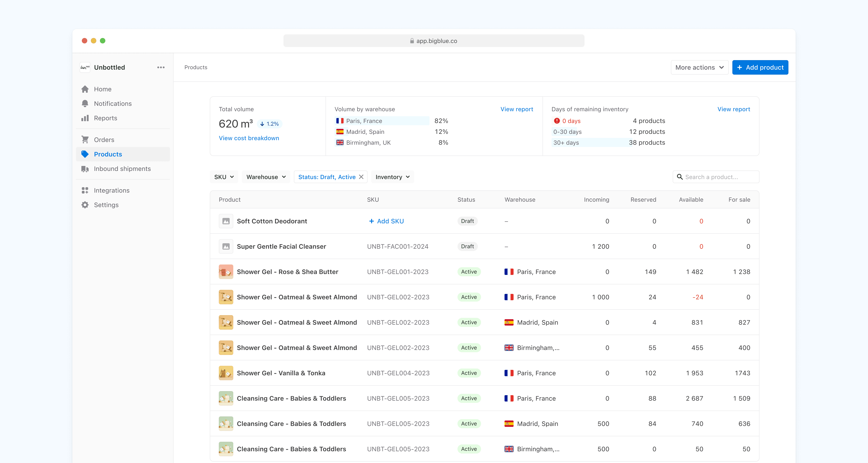Screen dimensions: 868x463
Task: Click the Unbottled brand logo
Action: click(x=85, y=67)
